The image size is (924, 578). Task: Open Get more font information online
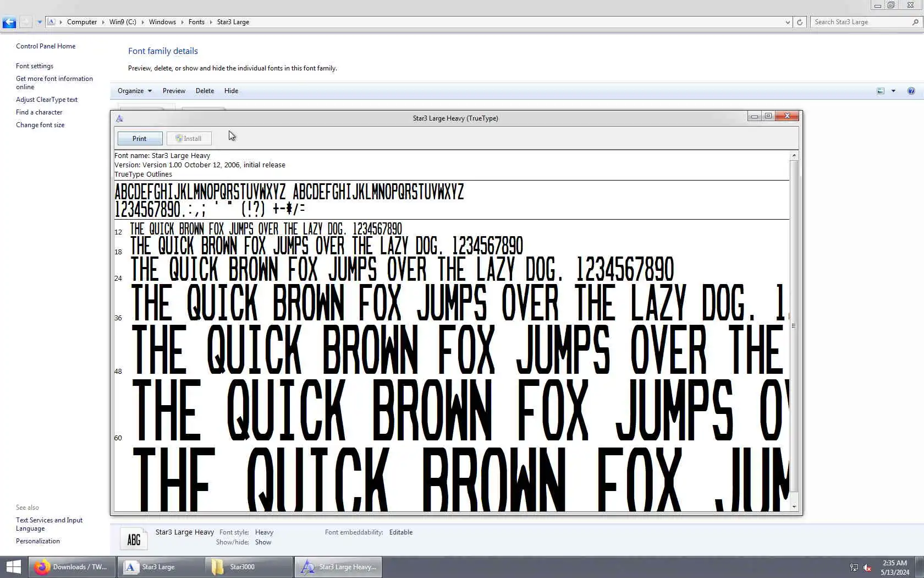pos(54,83)
